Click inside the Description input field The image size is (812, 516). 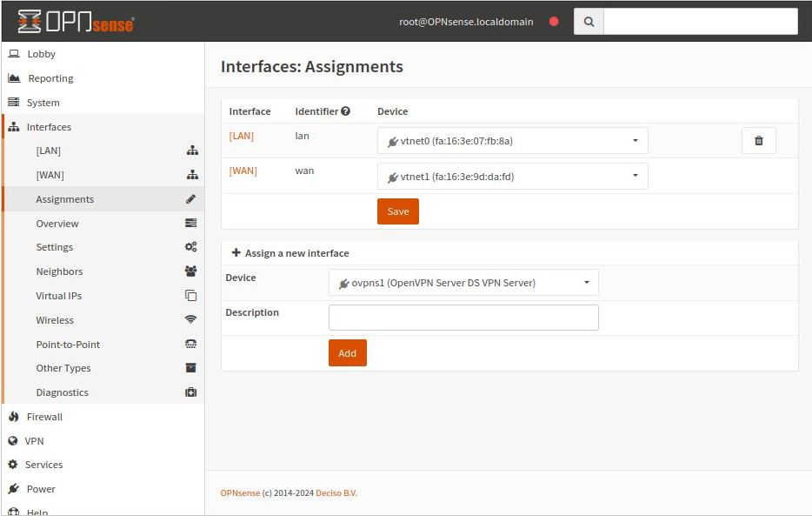click(463, 317)
